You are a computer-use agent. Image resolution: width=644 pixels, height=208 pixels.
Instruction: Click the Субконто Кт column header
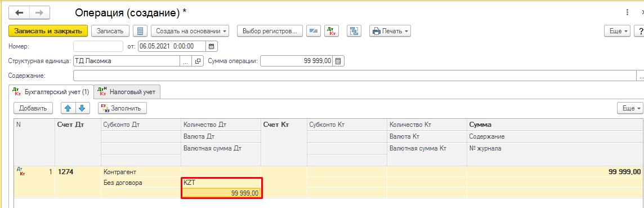(347, 125)
